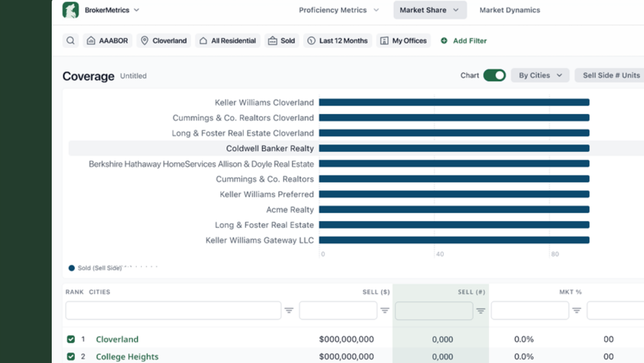644x363 pixels.
Task: Click the Cloverland location filter
Action: 164,41
